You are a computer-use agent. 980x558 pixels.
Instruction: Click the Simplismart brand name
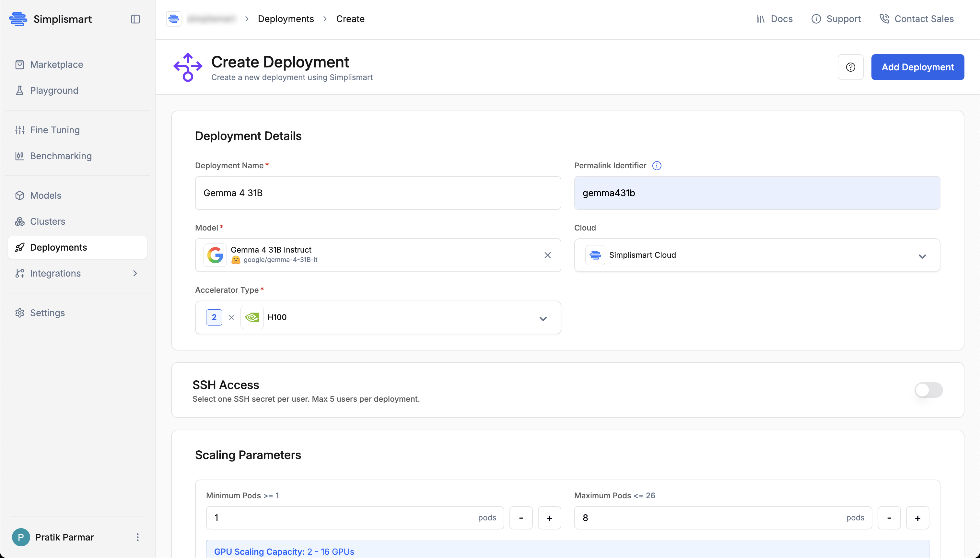[63, 19]
